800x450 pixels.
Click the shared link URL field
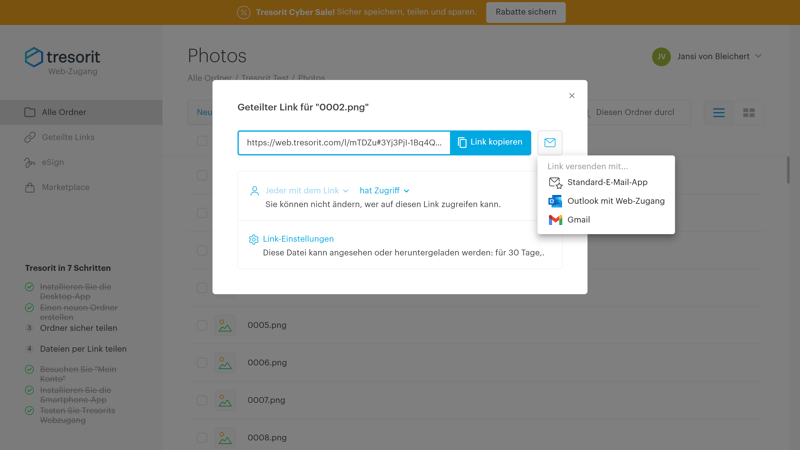tap(344, 142)
